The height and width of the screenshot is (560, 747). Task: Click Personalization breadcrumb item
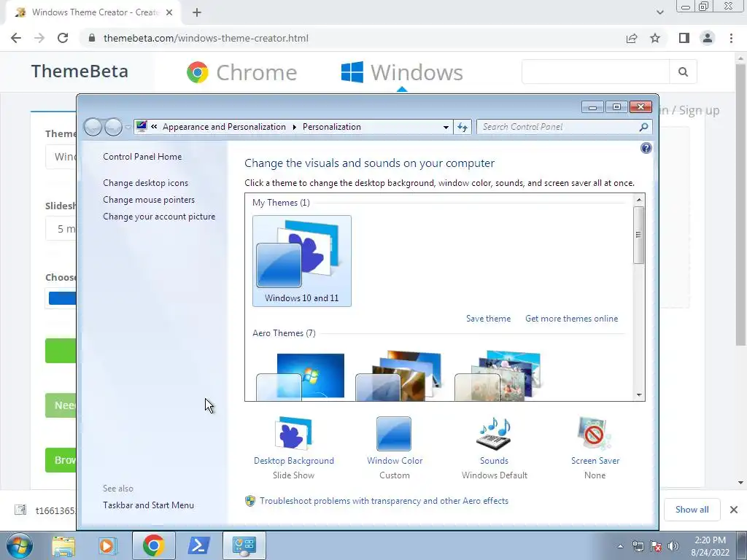coord(332,127)
